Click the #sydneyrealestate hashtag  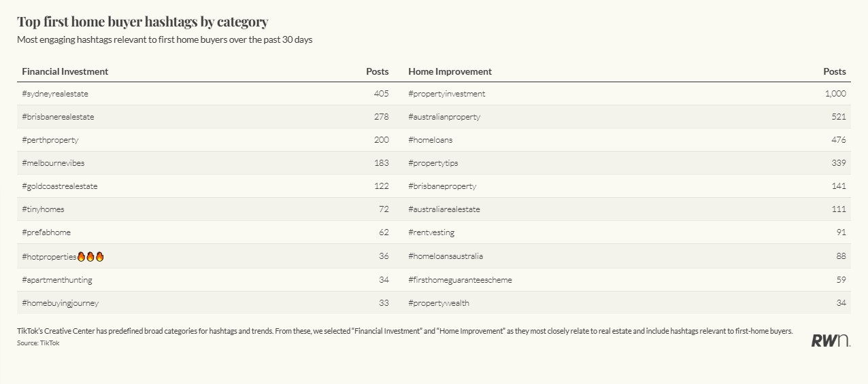pos(55,94)
